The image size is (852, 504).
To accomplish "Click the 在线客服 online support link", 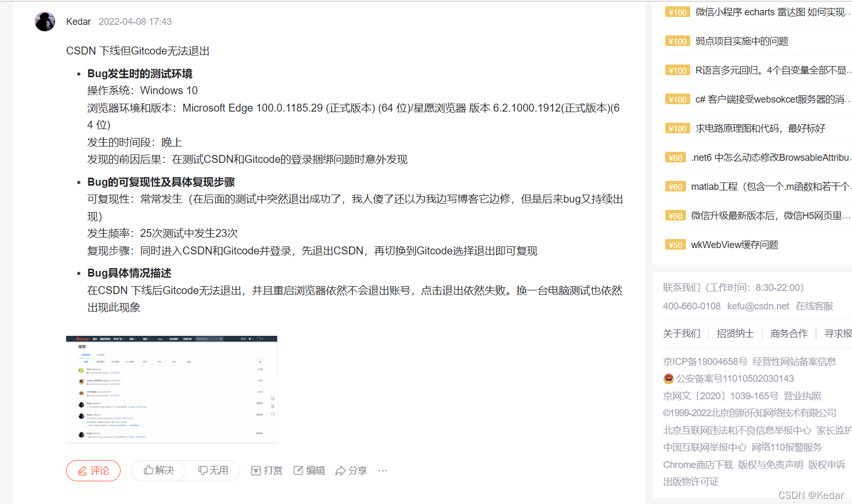I will click(814, 306).
